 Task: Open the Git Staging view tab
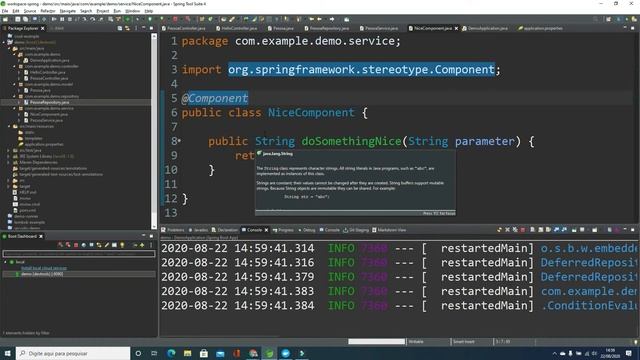356,230
